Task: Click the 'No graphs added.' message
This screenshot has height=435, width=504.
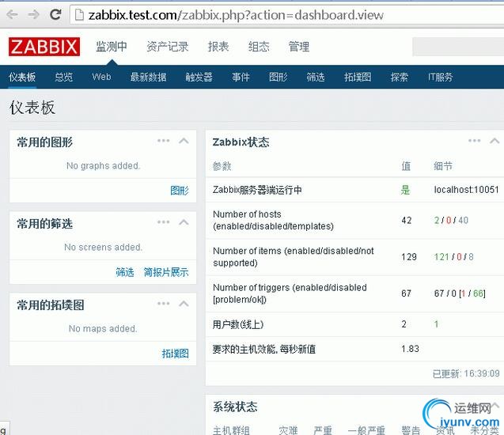Action: pos(103,166)
